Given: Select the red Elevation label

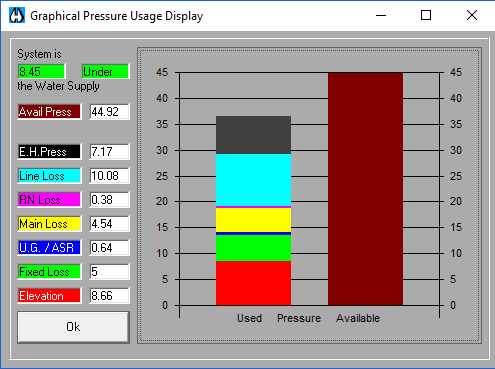Looking at the screenshot, I should tap(49, 296).
